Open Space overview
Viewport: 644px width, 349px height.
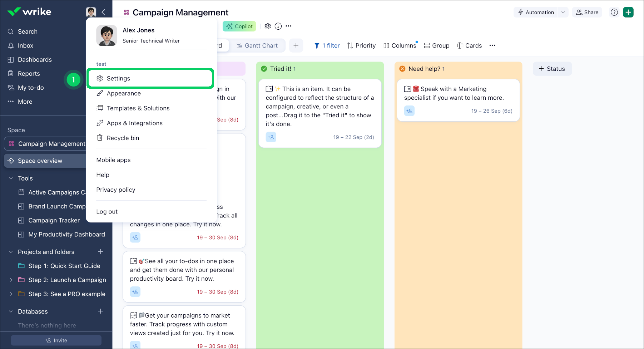(x=46, y=161)
